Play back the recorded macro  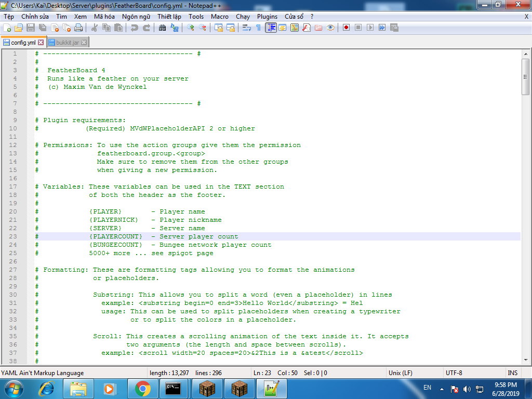(370, 28)
